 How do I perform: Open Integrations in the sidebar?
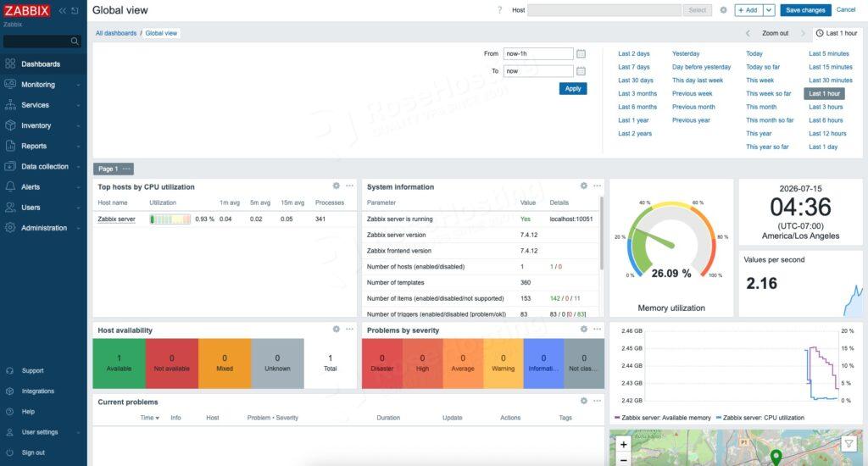coord(43,391)
